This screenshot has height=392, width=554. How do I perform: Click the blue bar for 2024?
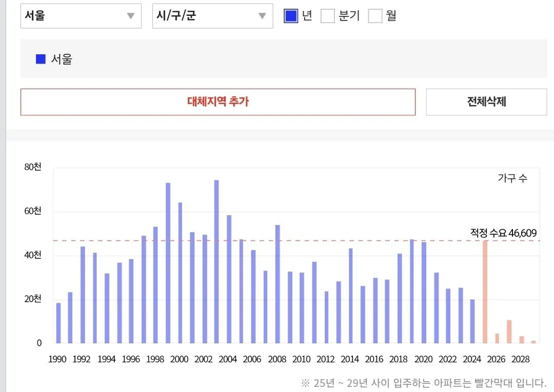[472, 321]
